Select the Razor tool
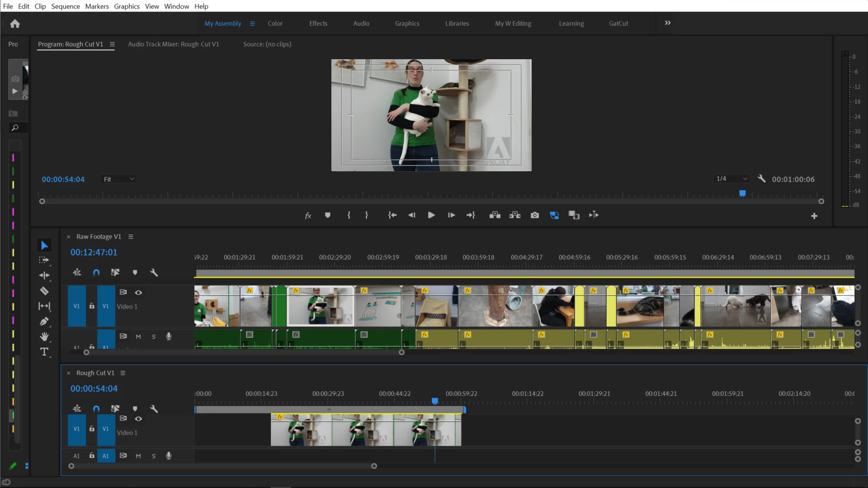Image resolution: width=868 pixels, height=488 pixels. tap(44, 291)
